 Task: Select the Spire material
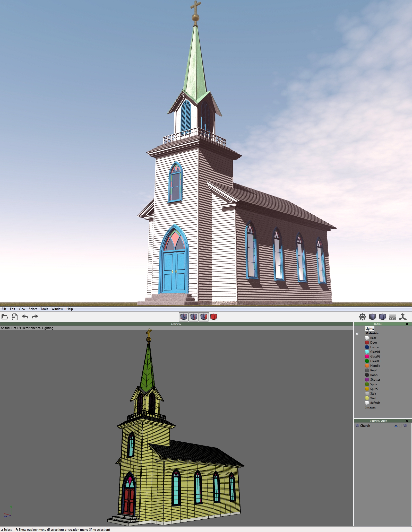(x=373, y=384)
